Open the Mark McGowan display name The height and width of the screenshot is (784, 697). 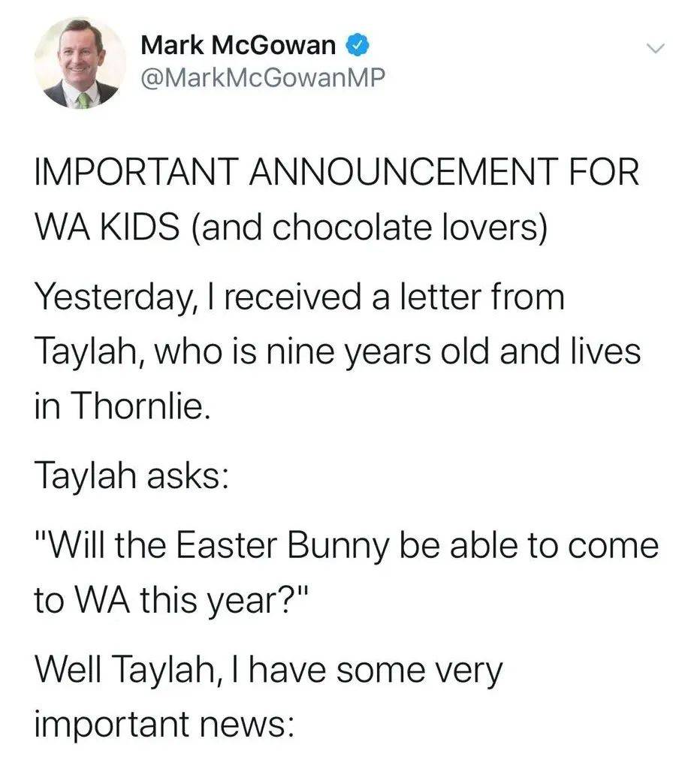point(238,46)
